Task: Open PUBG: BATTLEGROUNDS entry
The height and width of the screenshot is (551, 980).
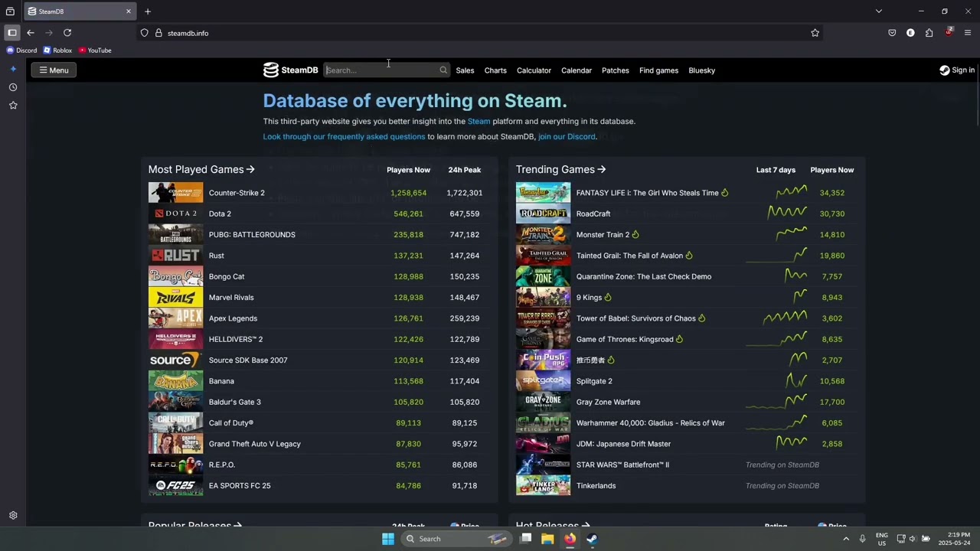Action: pyautogui.click(x=252, y=235)
